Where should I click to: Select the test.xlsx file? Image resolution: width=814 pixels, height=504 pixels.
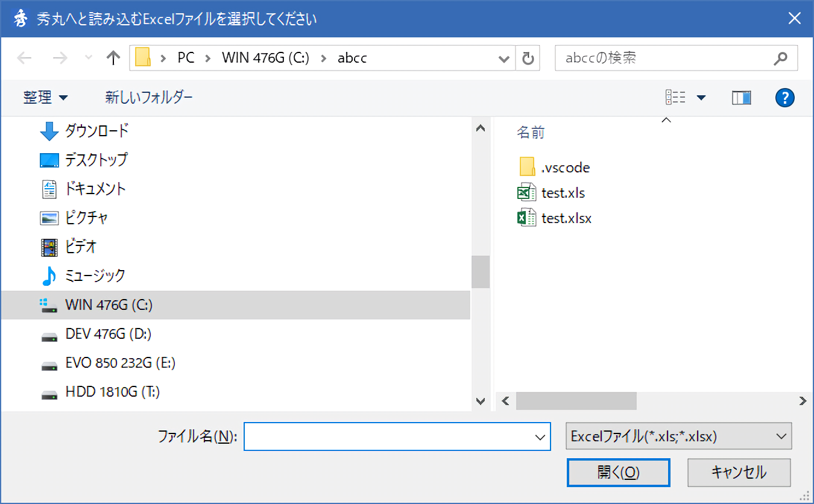click(x=566, y=218)
